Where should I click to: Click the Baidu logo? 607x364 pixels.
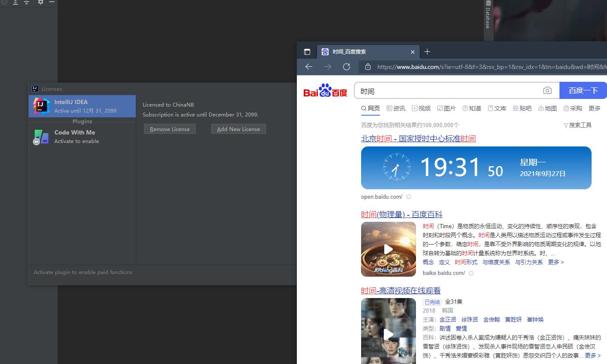click(325, 90)
